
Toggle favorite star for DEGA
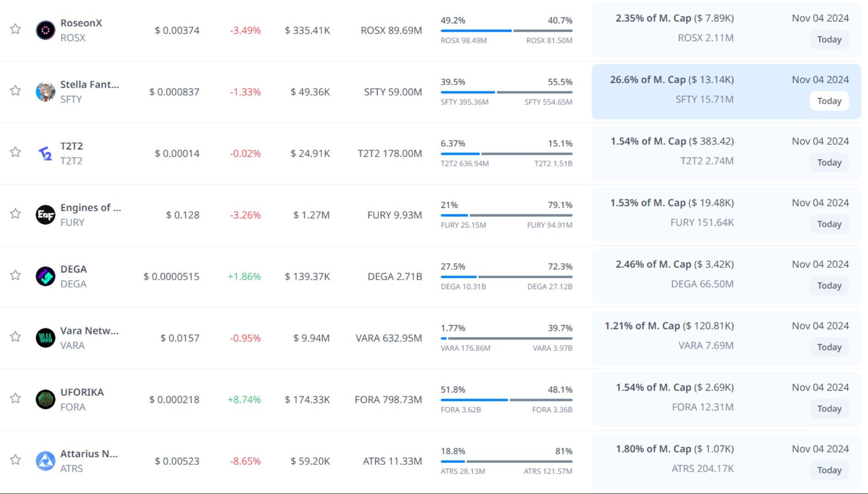click(16, 275)
